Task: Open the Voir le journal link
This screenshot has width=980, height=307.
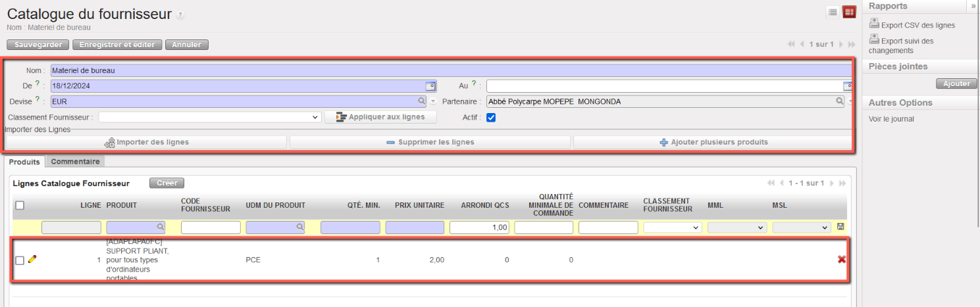Action: (891, 119)
